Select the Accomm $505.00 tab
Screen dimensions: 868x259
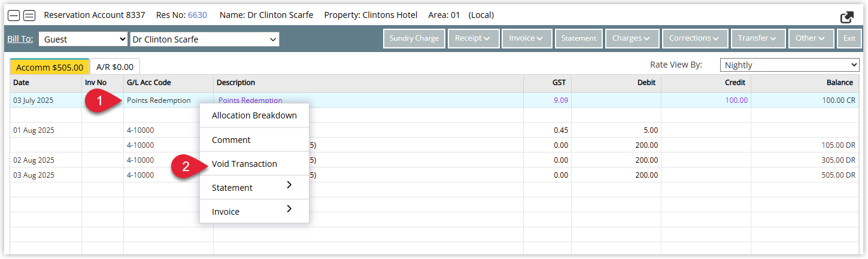click(x=50, y=68)
